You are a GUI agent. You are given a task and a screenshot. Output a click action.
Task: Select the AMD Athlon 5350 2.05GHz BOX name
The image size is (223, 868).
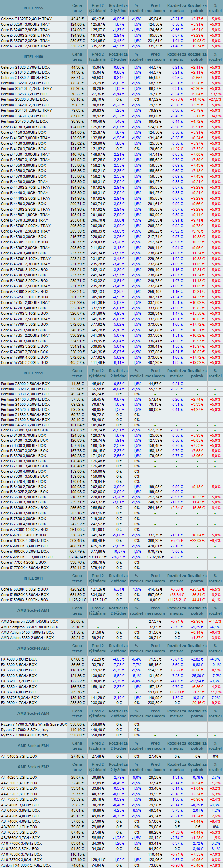27,638
